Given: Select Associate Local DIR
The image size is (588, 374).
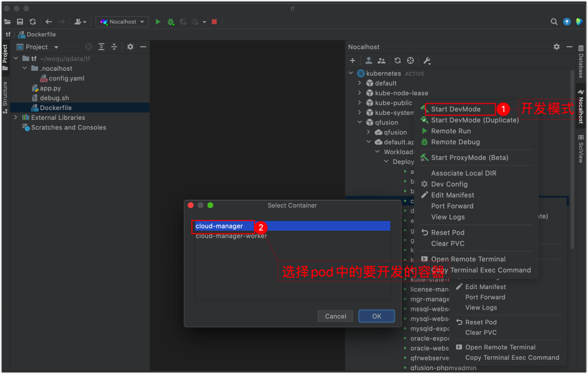Looking at the screenshot, I should point(463,173).
